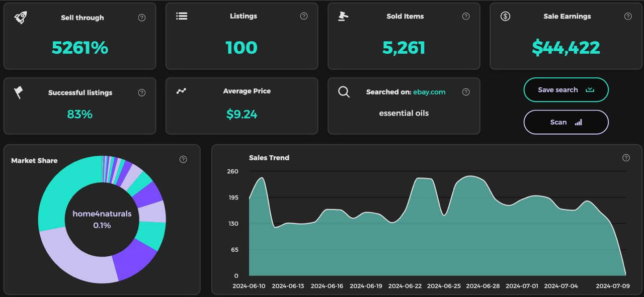Click the magnifier icon beside Searched on

click(344, 92)
